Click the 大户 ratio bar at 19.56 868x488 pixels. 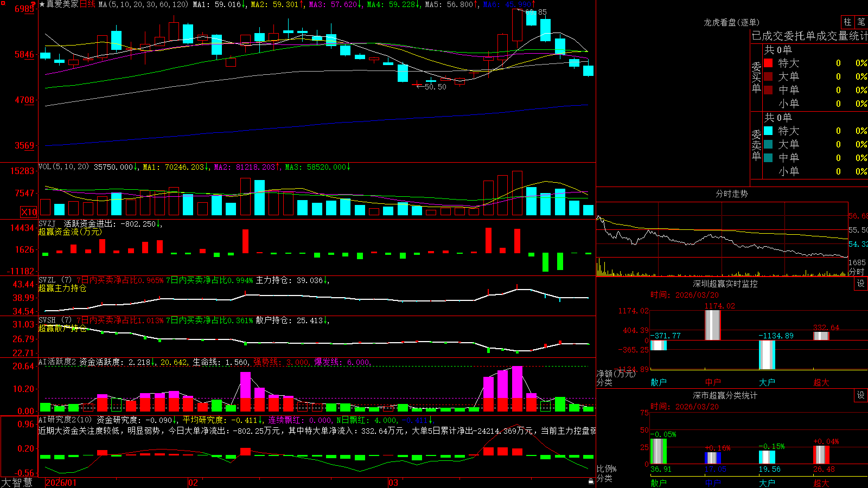pyautogui.click(x=767, y=457)
